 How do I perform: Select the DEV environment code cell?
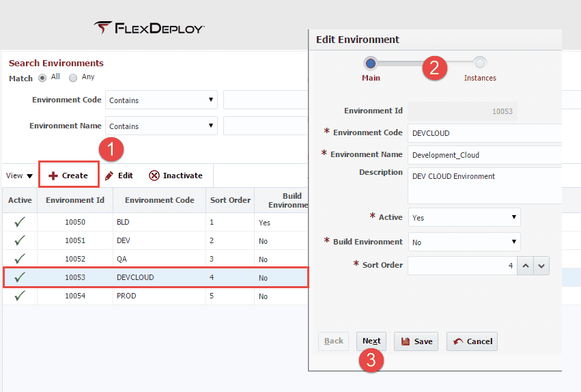[159, 240]
